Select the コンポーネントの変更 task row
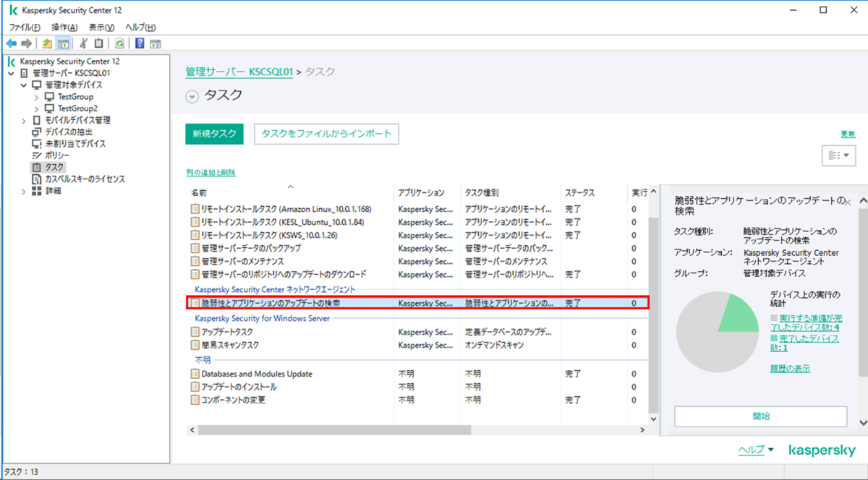 click(417, 400)
